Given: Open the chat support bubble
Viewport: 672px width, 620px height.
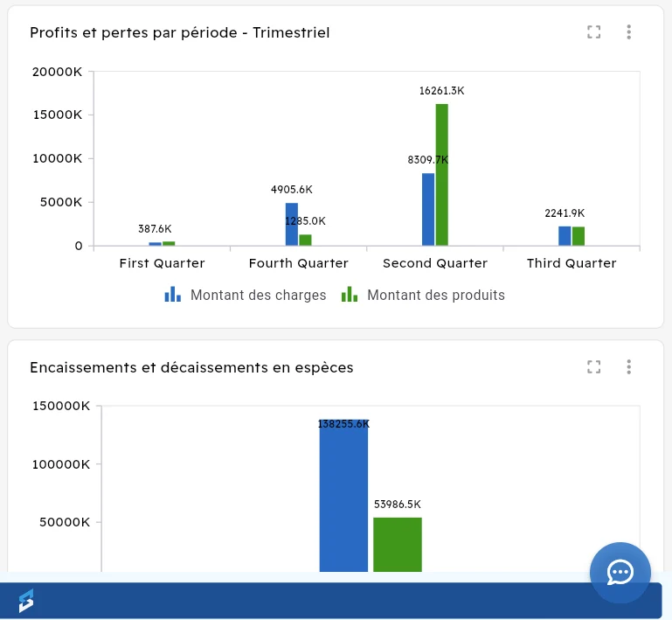Looking at the screenshot, I should 620,573.
